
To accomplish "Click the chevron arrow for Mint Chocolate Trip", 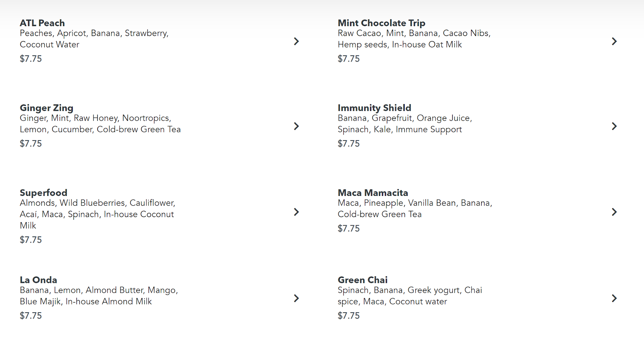I will pyautogui.click(x=614, y=41).
